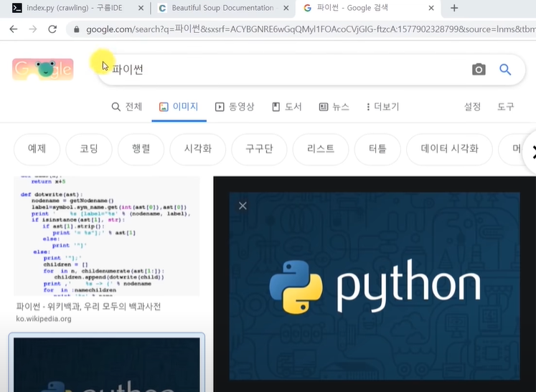
Task: Filter images by 데이터 시각화 chip
Action: (449, 149)
